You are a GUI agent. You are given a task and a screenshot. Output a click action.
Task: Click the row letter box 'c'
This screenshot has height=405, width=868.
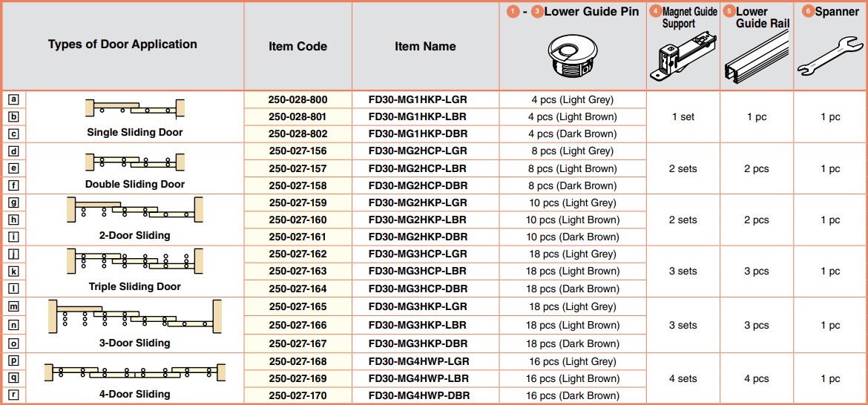(14, 134)
